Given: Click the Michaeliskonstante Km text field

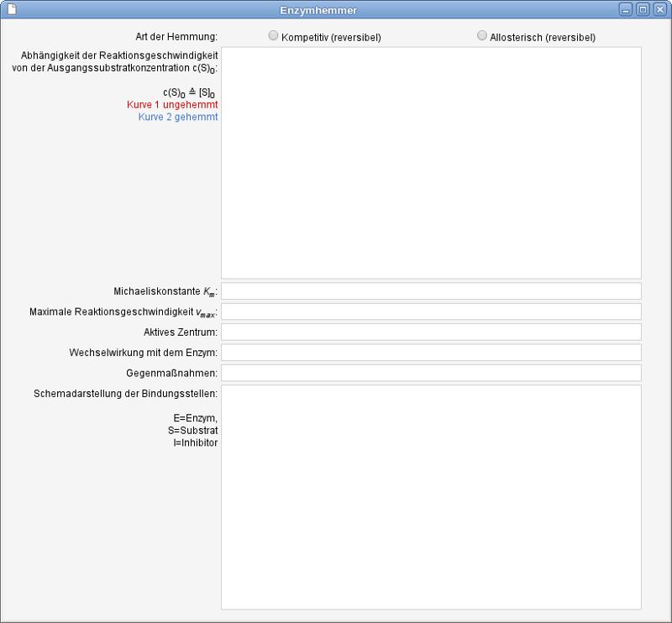Looking at the screenshot, I should click(x=431, y=291).
